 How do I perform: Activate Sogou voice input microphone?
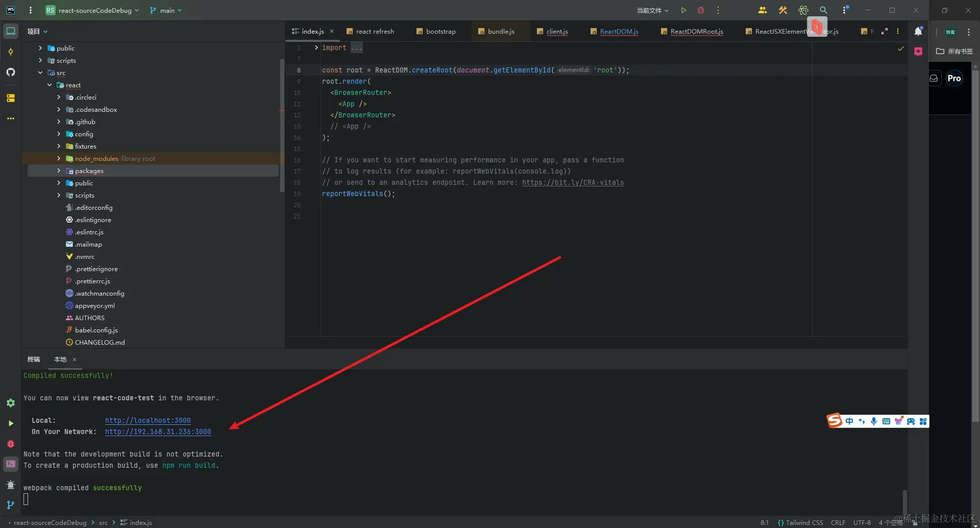[874, 421]
